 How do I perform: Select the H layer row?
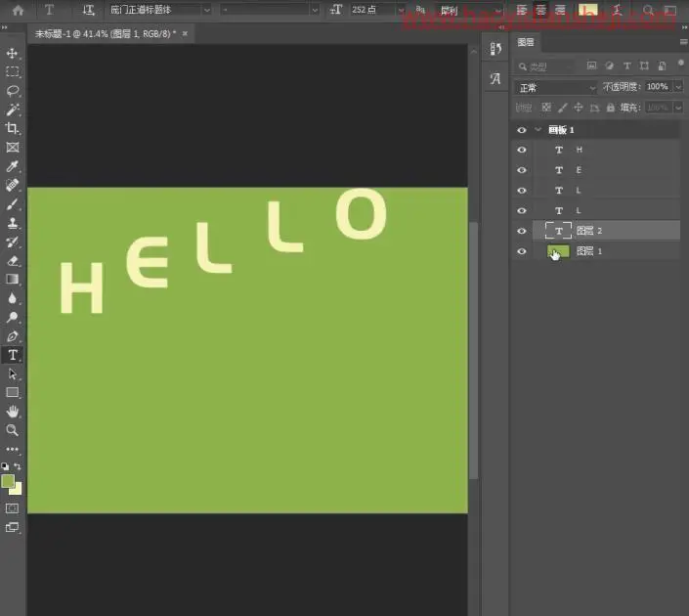[606, 150]
